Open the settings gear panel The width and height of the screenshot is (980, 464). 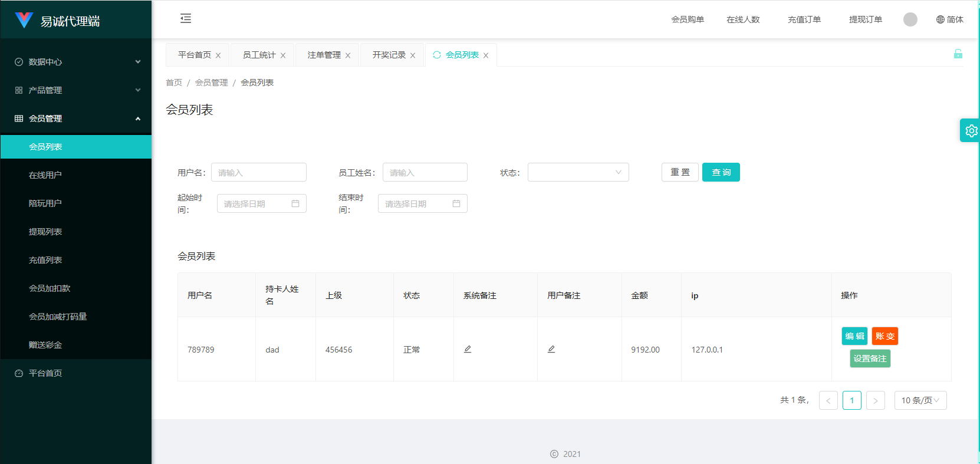(x=971, y=130)
